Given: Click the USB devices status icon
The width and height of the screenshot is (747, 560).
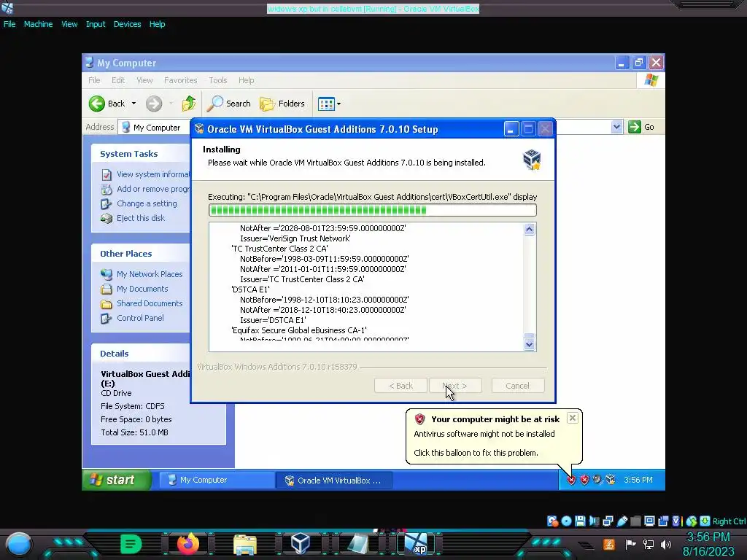Looking at the screenshot, I should [x=622, y=521].
